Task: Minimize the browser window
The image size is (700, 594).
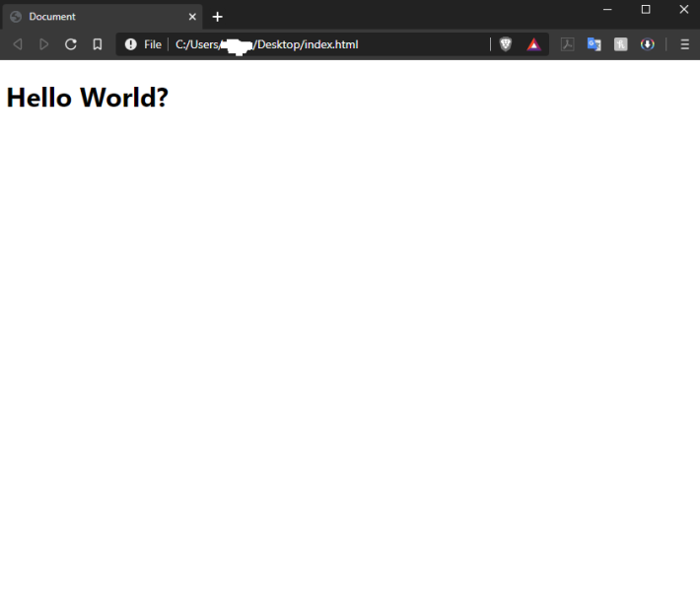Action: pos(607,10)
